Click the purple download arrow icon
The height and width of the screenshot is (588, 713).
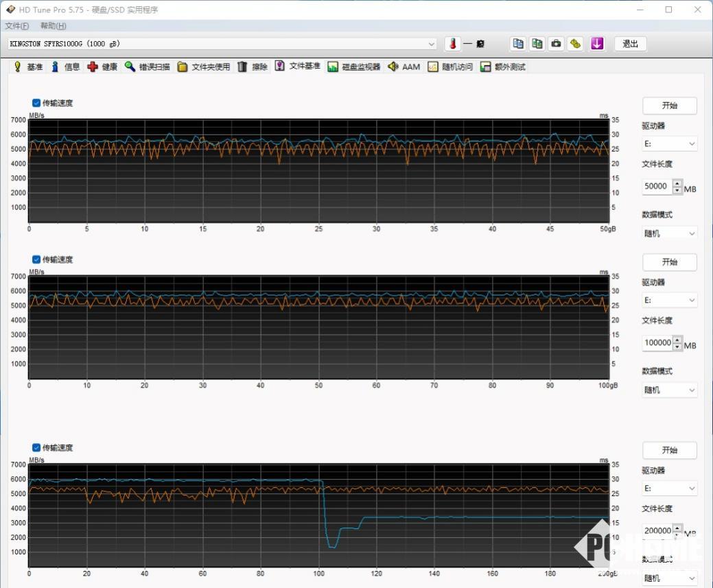(x=597, y=44)
